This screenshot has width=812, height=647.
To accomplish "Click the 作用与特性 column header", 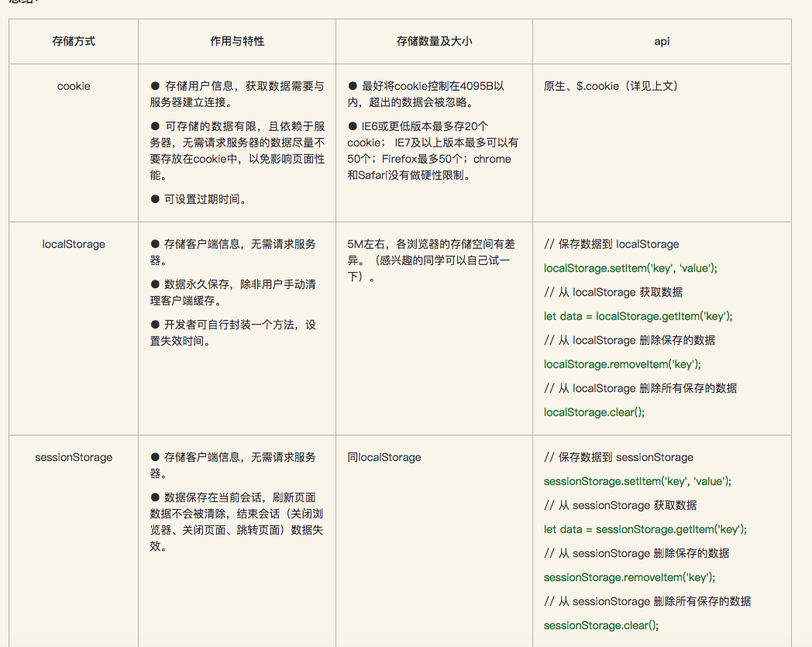I will pos(237,41).
